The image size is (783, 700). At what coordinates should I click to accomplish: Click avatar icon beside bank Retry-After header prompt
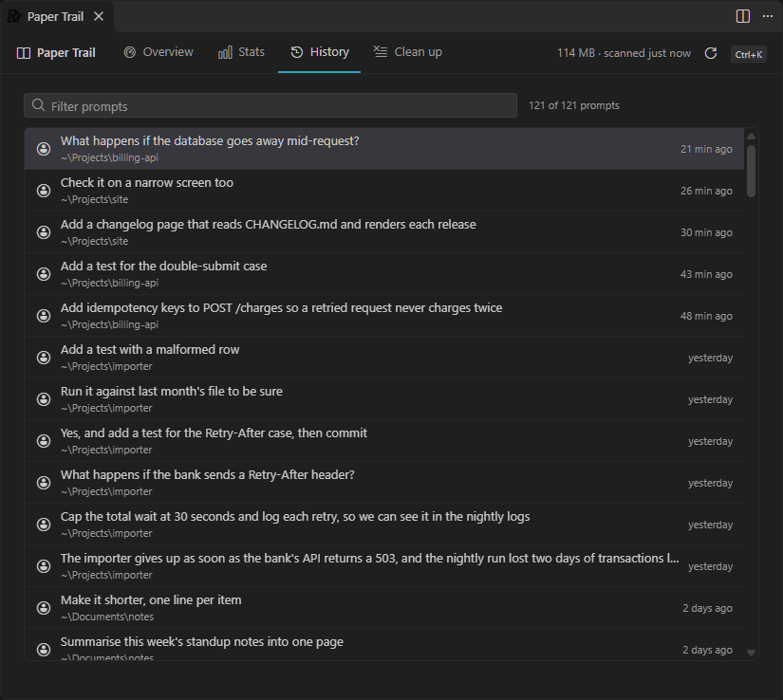click(x=44, y=483)
